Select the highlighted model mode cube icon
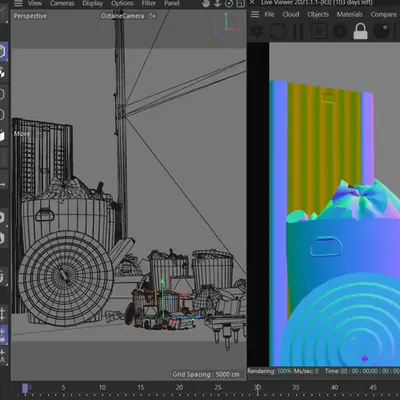Image resolution: width=400 pixels, height=400 pixels. click(x=2, y=51)
